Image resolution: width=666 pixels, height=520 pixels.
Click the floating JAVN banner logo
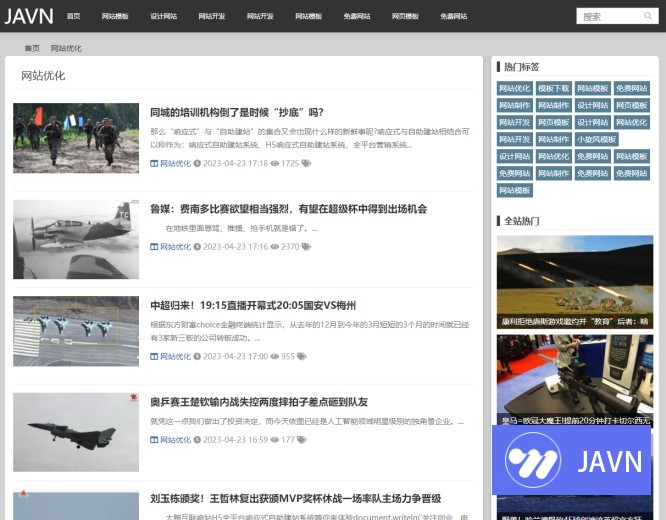(x=571, y=460)
